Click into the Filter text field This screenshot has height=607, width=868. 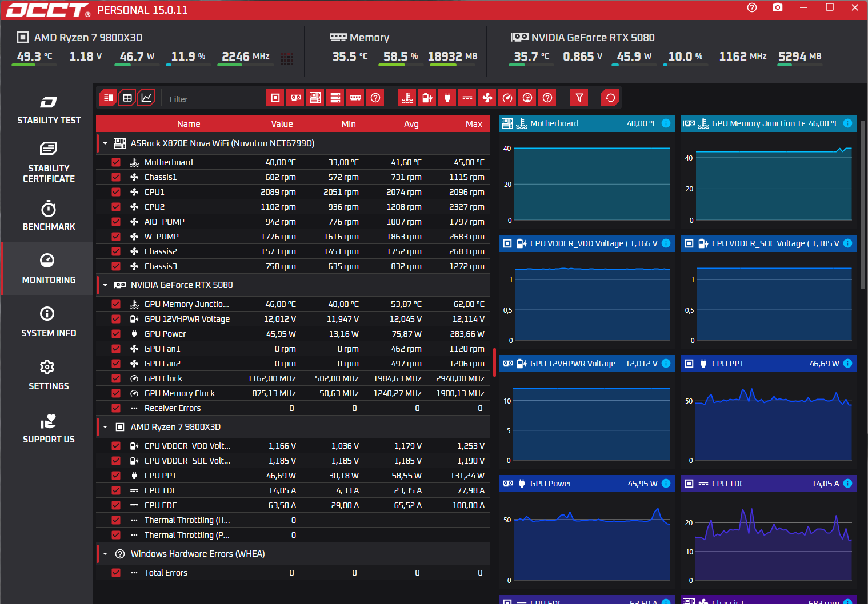coord(210,99)
